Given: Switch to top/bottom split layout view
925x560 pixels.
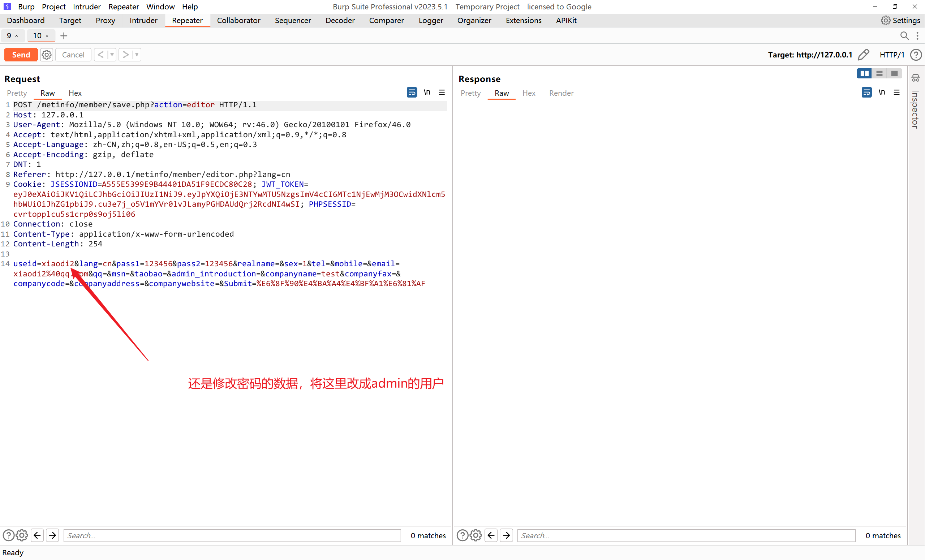Looking at the screenshot, I should point(879,74).
